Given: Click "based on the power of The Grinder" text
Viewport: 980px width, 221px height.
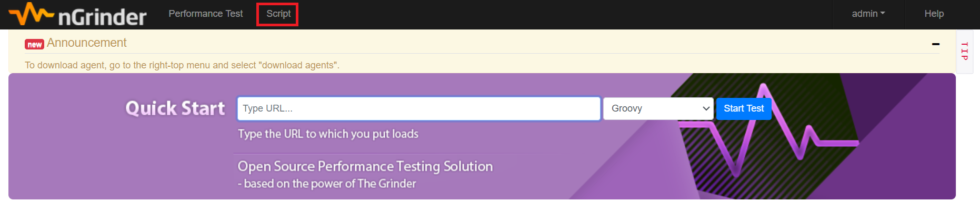Looking at the screenshot, I should 330,184.
